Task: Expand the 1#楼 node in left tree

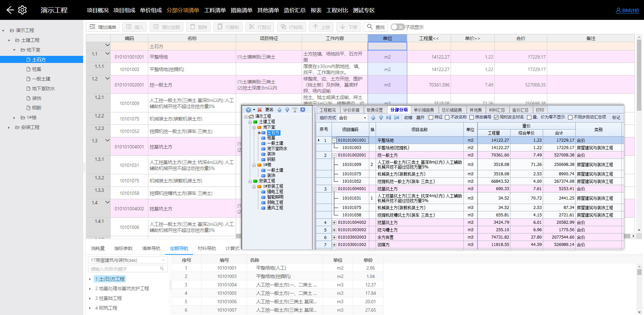Action: pos(14,118)
